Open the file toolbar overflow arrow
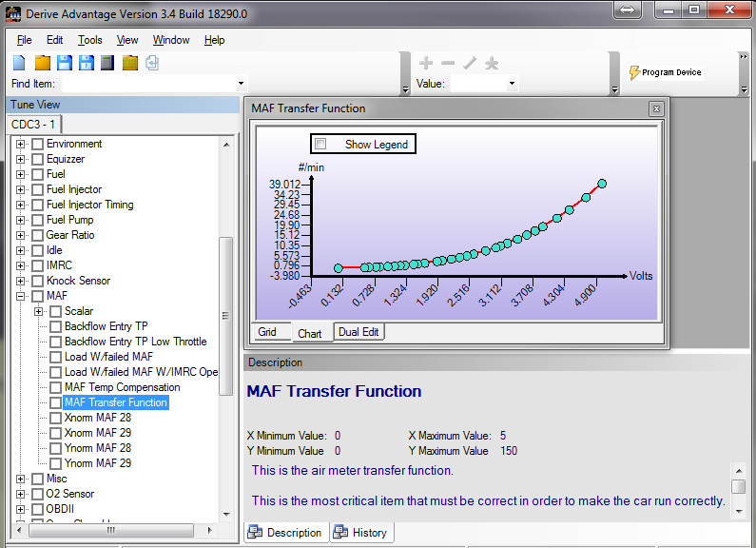Screen dimensions: 756x548 [x=405, y=89]
